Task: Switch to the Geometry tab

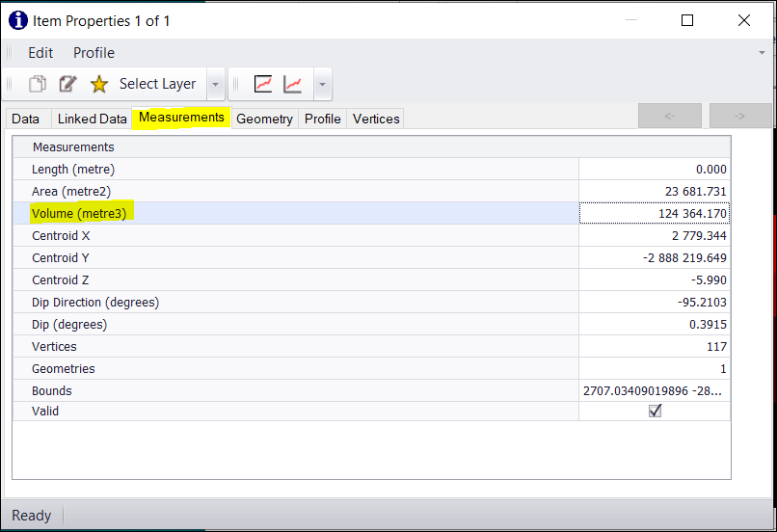Action: click(x=264, y=119)
